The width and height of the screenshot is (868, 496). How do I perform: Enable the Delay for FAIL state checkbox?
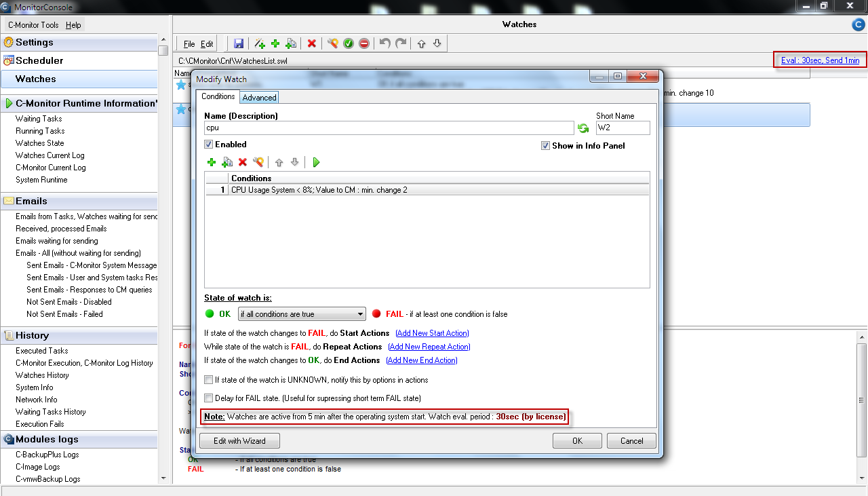point(209,398)
